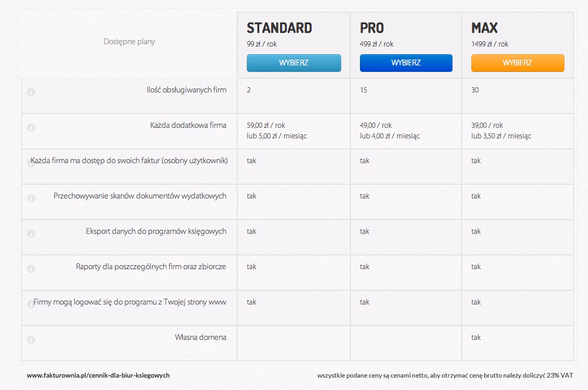Click the VAT note about netto prices
Image resolution: width=588 pixels, height=390 pixels.
pos(445,375)
